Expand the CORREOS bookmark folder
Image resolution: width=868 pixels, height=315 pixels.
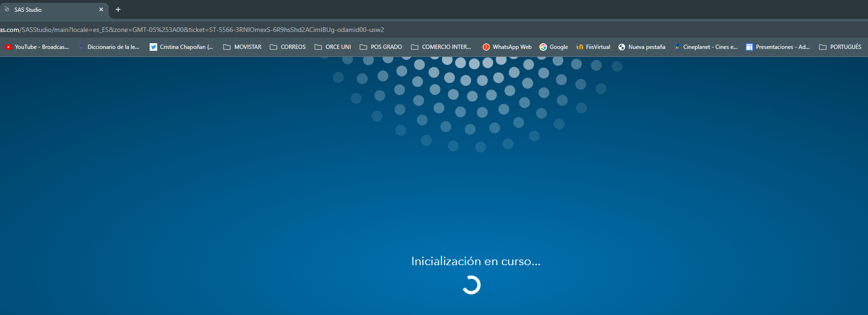click(288, 47)
